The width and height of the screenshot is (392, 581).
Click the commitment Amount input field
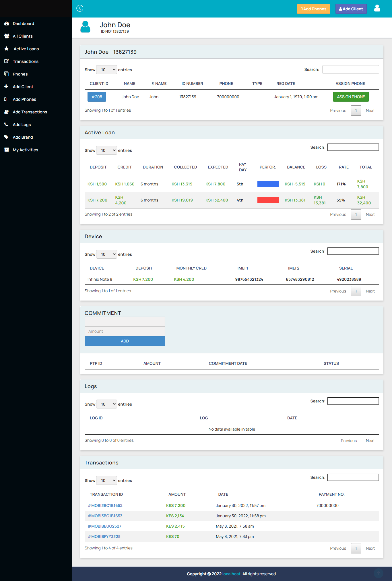point(125,331)
